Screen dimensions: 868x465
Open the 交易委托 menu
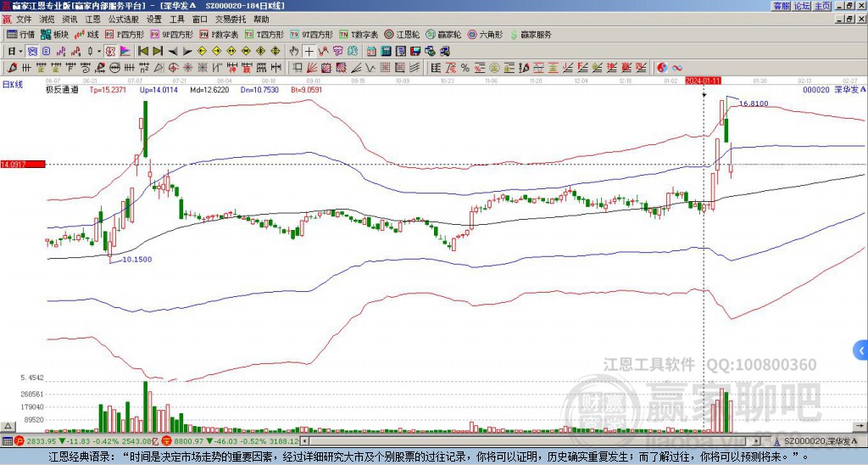point(231,20)
